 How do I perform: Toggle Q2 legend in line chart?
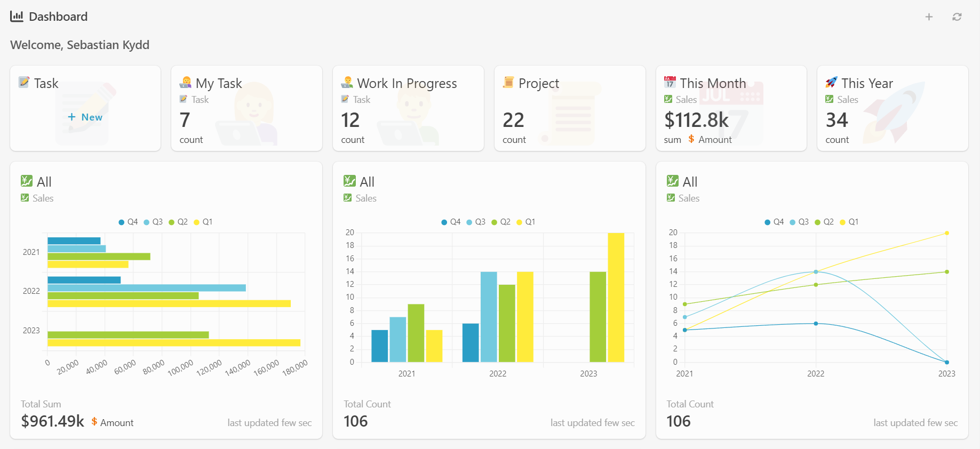click(824, 222)
